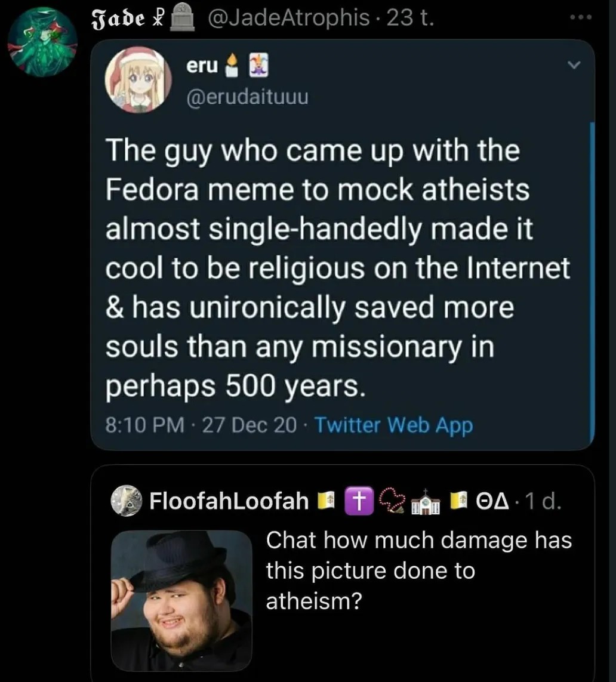616x682 pixels.
Task: Open the @erudaituuu handle
Action: point(247,95)
